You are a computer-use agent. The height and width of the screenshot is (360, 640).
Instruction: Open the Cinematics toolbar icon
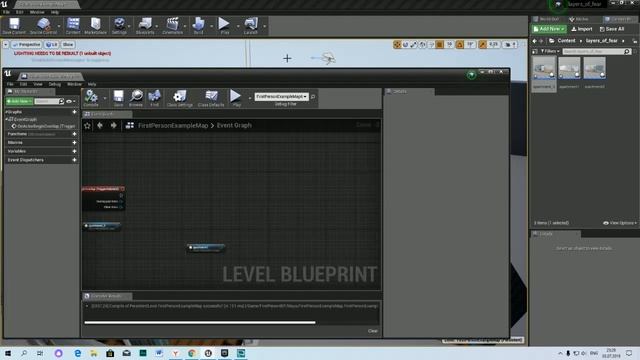pyautogui.click(x=173, y=26)
